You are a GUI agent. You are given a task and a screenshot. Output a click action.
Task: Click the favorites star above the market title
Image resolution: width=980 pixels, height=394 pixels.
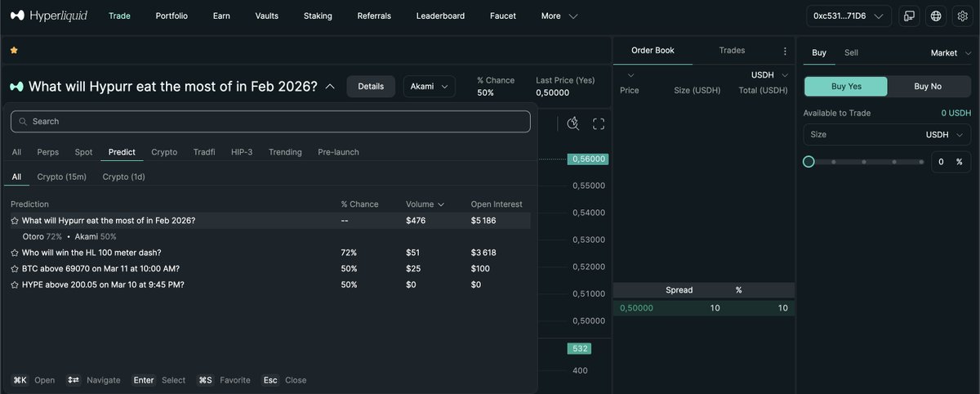pyautogui.click(x=14, y=50)
